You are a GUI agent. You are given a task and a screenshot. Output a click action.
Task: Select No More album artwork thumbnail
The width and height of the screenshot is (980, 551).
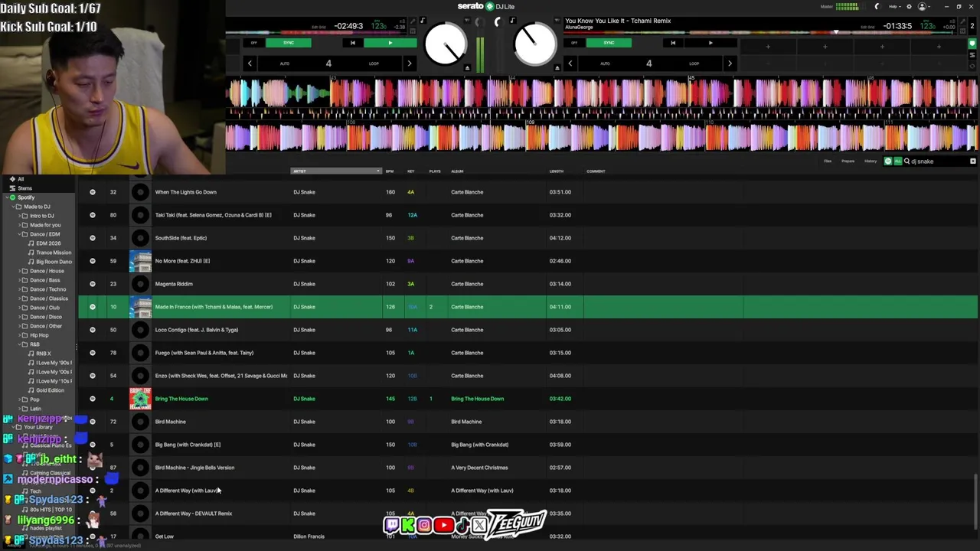(x=140, y=261)
